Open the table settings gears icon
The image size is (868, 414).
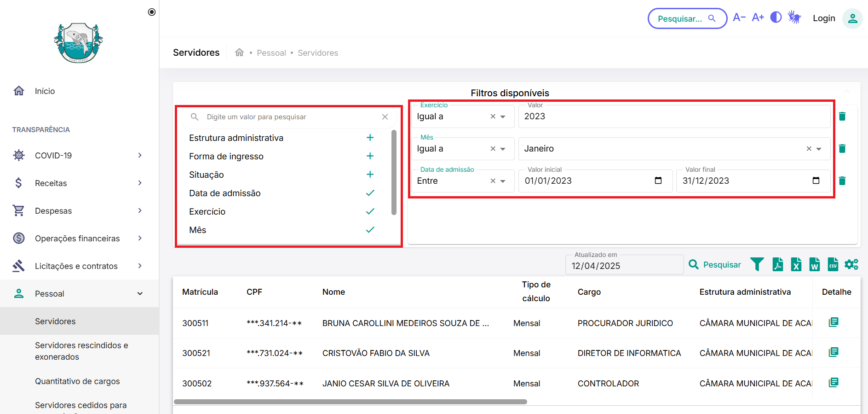[851, 264]
